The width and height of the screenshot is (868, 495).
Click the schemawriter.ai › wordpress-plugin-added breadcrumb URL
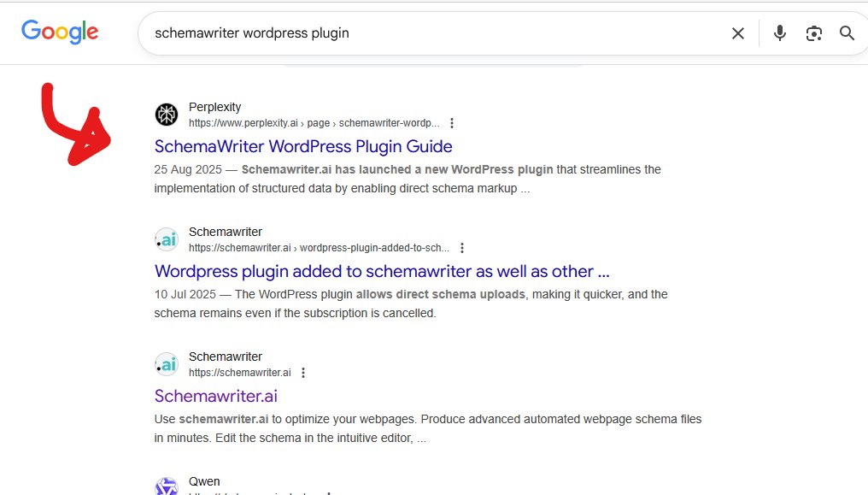(319, 248)
